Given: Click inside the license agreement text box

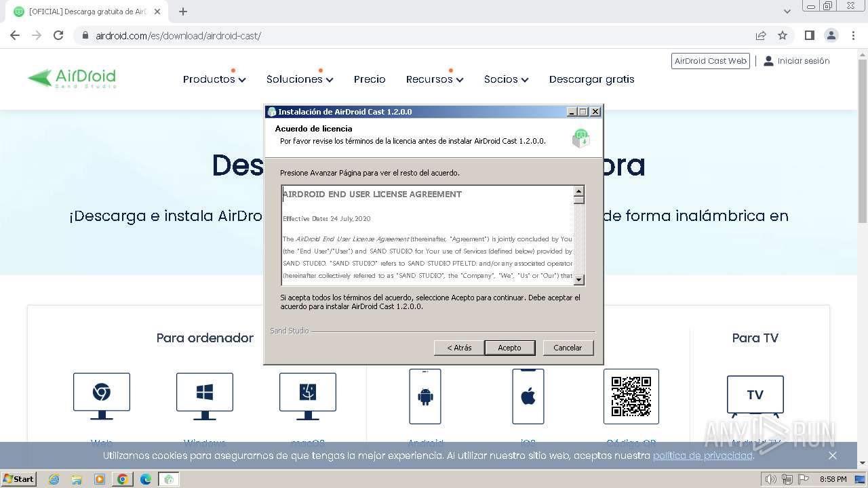Looking at the screenshot, I should click(x=427, y=235).
